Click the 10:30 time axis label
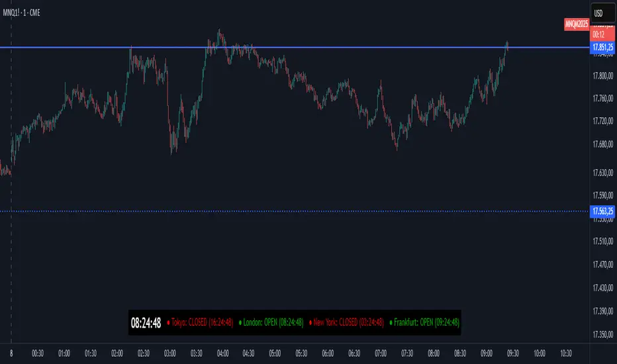This screenshot has width=617, height=364. coord(566,353)
